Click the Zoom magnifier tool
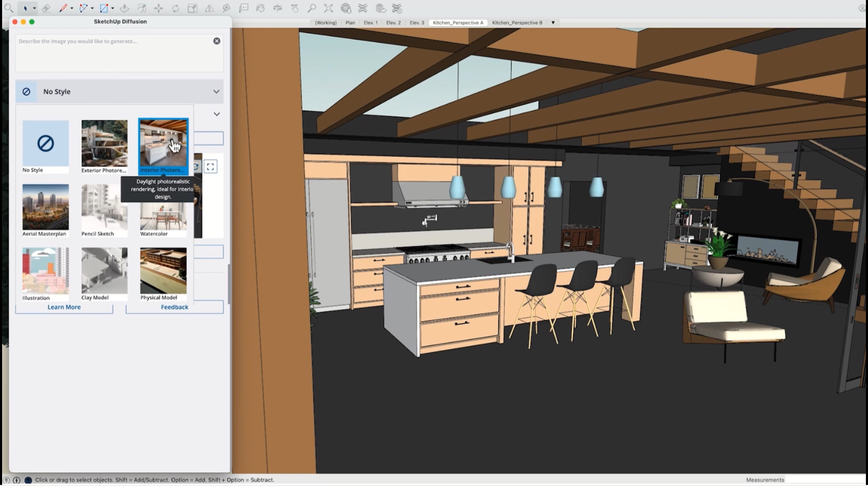Screen dimensions: 868x486 311,8
